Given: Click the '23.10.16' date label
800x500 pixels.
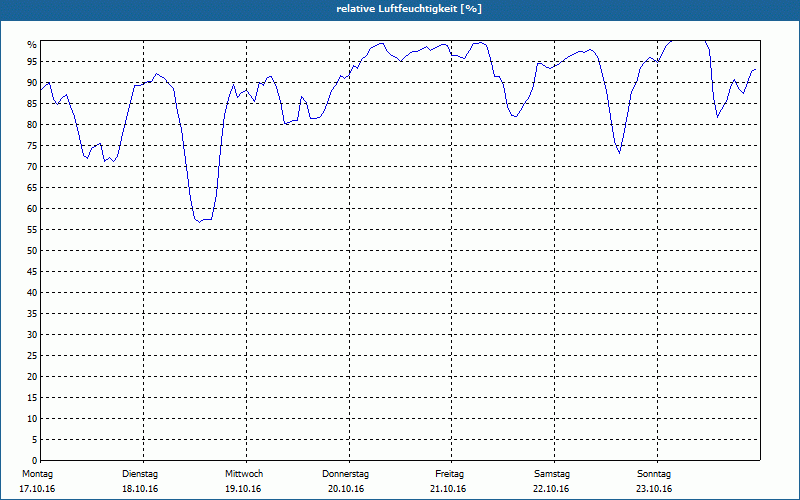Looking at the screenshot, I should pyautogui.click(x=654, y=489).
